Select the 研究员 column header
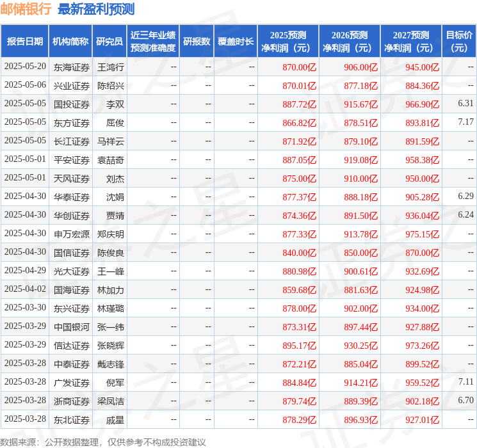The image size is (477, 448). pos(109,42)
